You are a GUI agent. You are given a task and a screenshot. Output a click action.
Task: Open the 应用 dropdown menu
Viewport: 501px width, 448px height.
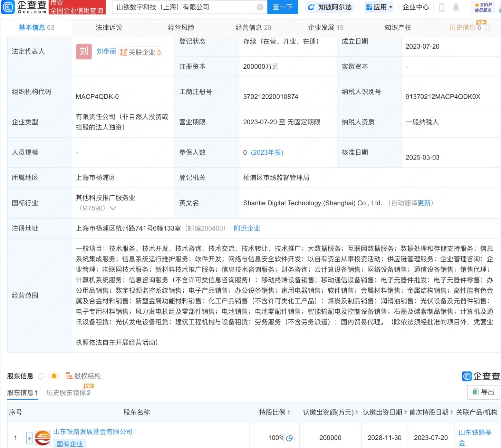379,7
